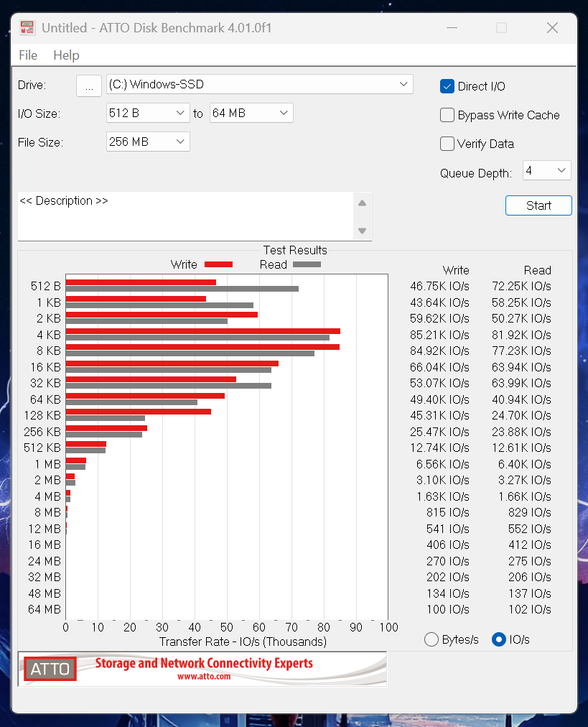Select the Bytes/s radio button
The height and width of the screenshot is (727, 588).
tap(431, 639)
